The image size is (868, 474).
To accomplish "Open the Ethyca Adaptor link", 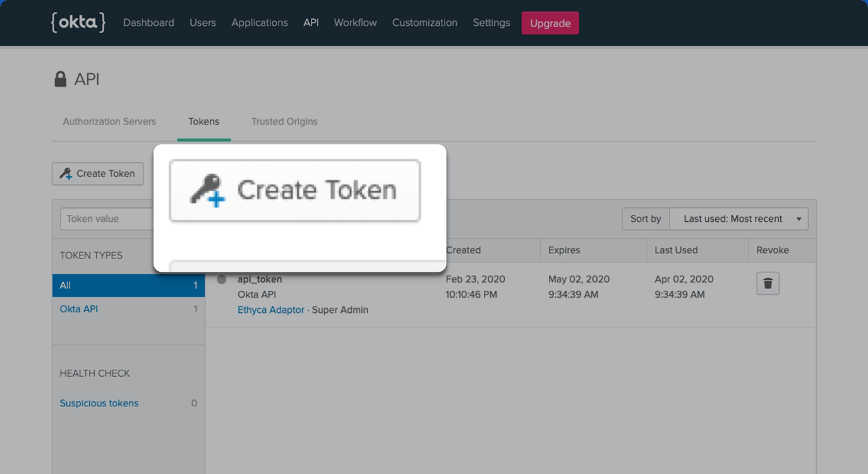I will pyautogui.click(x=271, y=310).
